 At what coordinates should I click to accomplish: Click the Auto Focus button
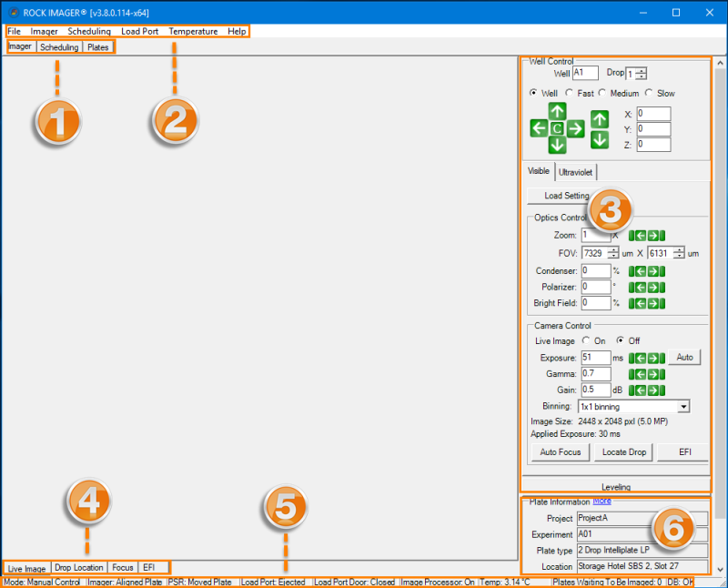(x=559, y=452)
